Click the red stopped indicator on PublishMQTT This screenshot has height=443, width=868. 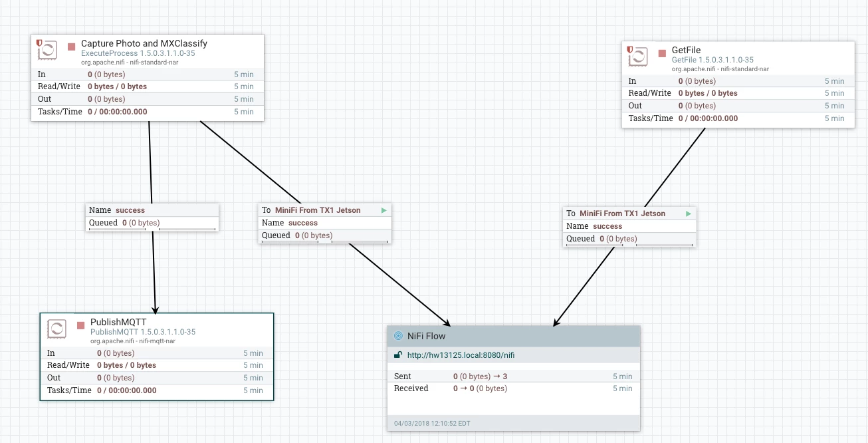click(80, 326)
